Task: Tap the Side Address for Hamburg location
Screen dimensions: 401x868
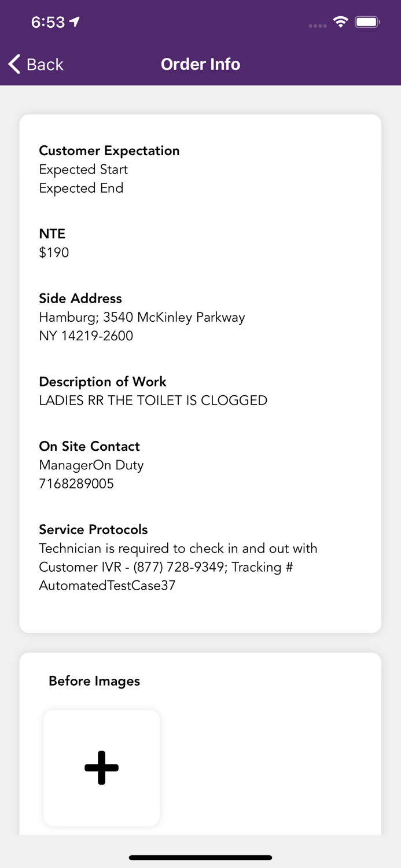Action: 142,317
